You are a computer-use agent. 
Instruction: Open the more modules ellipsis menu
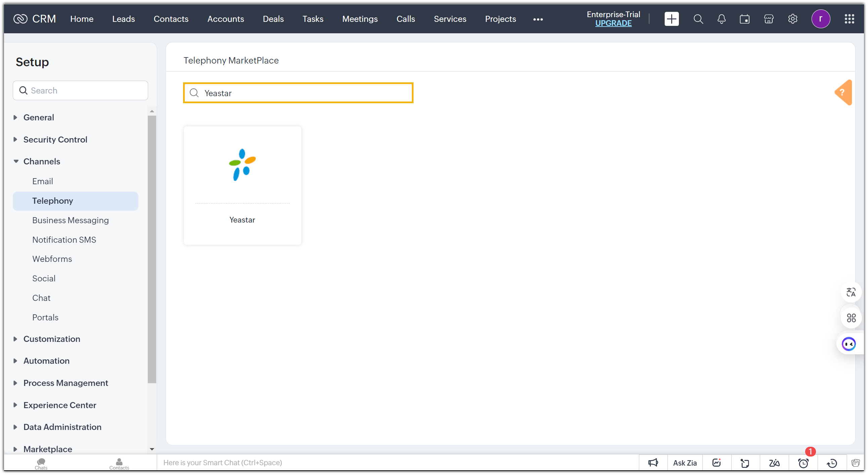point(538,19)
